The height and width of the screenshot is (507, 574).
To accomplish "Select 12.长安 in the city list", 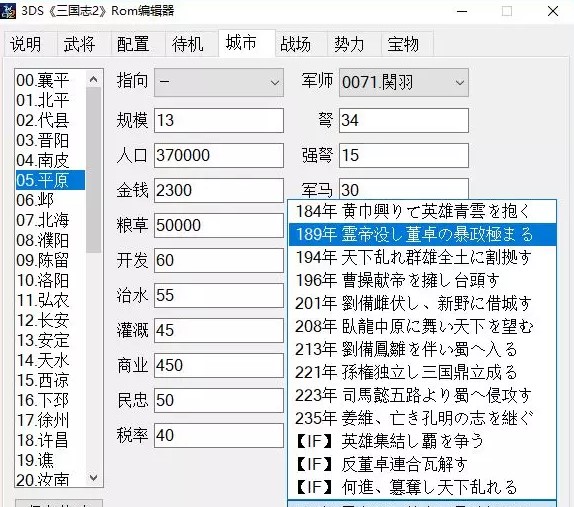I will click(x=50, y=320).
